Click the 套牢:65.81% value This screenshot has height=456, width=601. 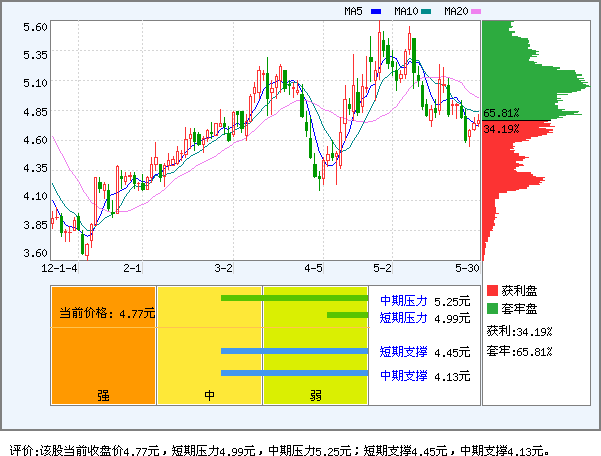[519, 351]
